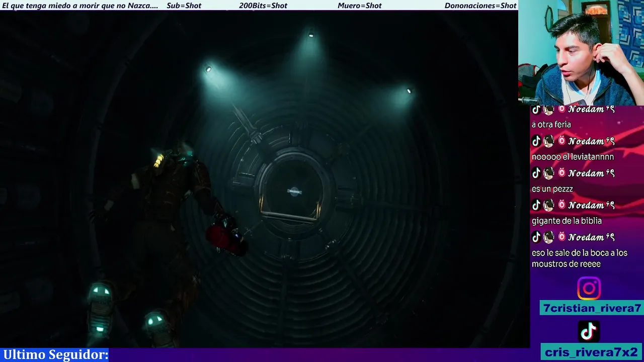644x362 pixels.
Task: Click the 'Sub=Shot' banner text
Action: coord(184,6)
